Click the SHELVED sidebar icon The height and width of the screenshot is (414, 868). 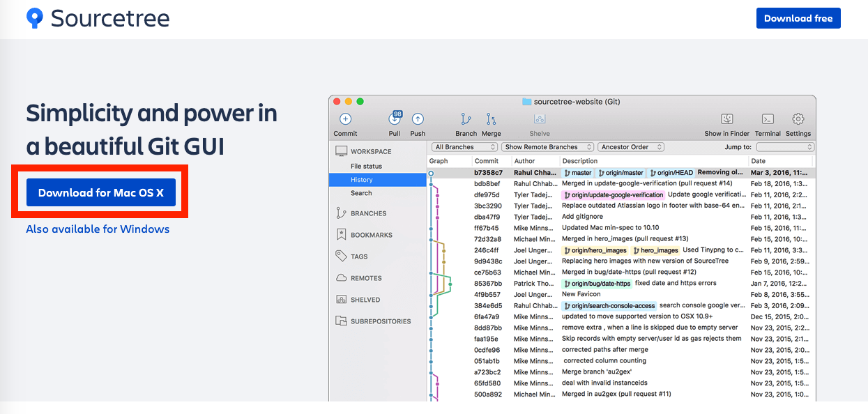[x=341, y=300]
